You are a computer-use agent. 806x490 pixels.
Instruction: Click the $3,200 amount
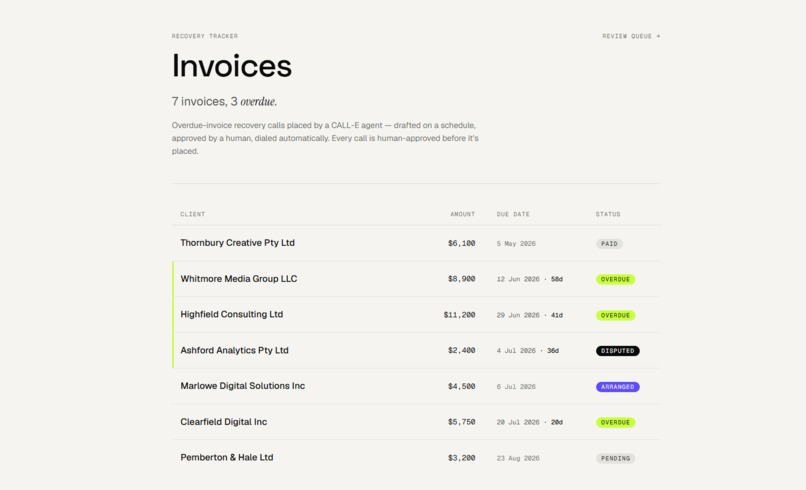(x=462, y=458)
